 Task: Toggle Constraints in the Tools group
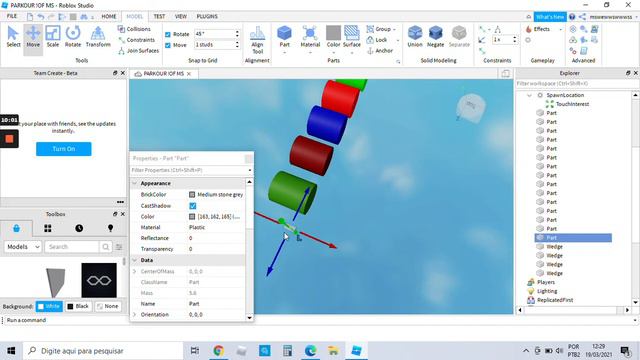pyautogui.click(x=136, y=40)
